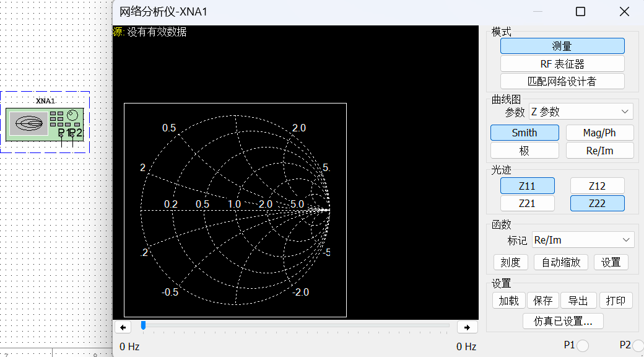The width and height of the screenshot is (644, 357).
Task: Click the left arrow frequency step button
Action: click(x=123, y=327)
